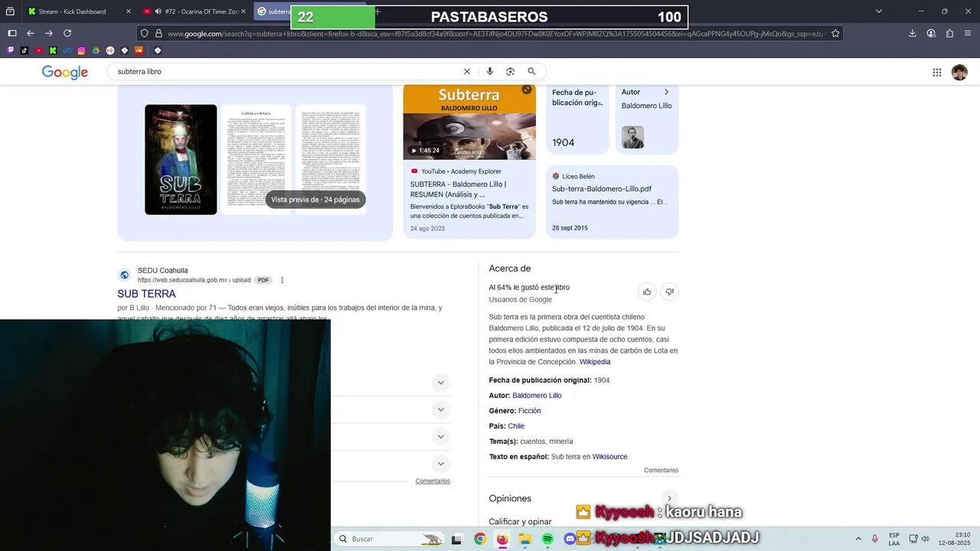Expand the fourth related question chevron

click(x=441, y=464)
